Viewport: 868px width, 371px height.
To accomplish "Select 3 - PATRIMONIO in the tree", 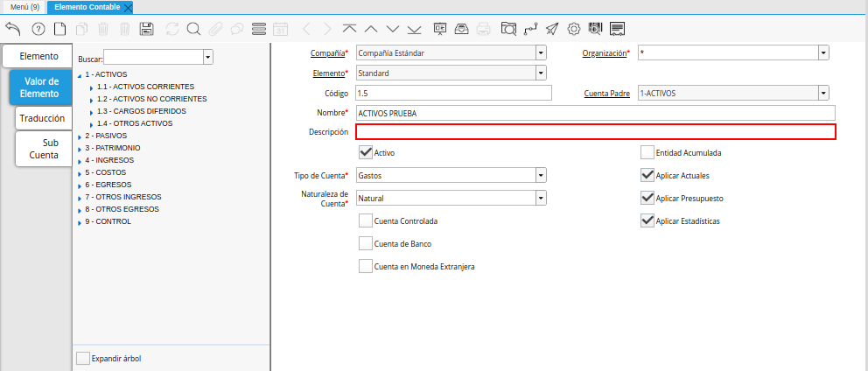I will tap(112, 148).
